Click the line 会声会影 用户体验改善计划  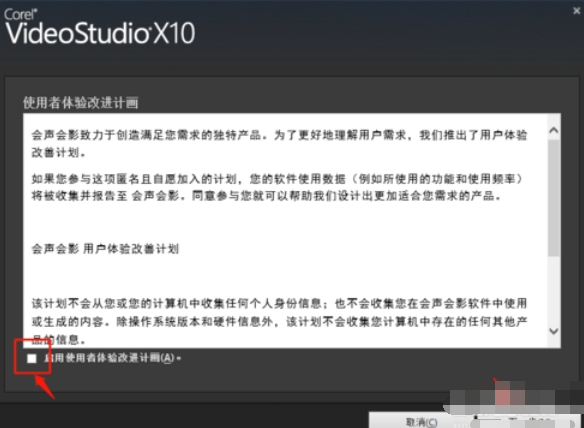[x=105, y=248]
